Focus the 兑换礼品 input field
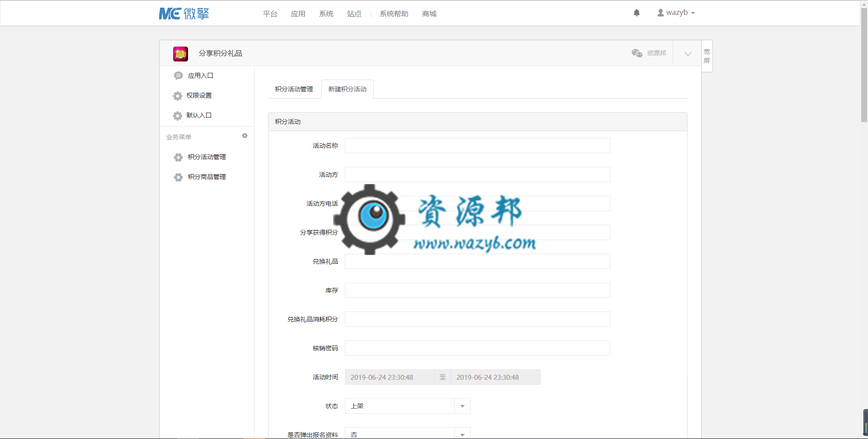 [477, 261]
